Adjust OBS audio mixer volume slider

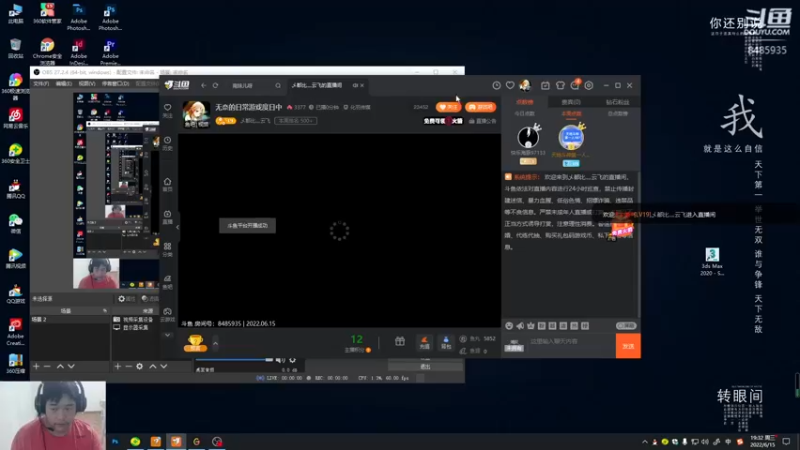click(x=235, y=360)
